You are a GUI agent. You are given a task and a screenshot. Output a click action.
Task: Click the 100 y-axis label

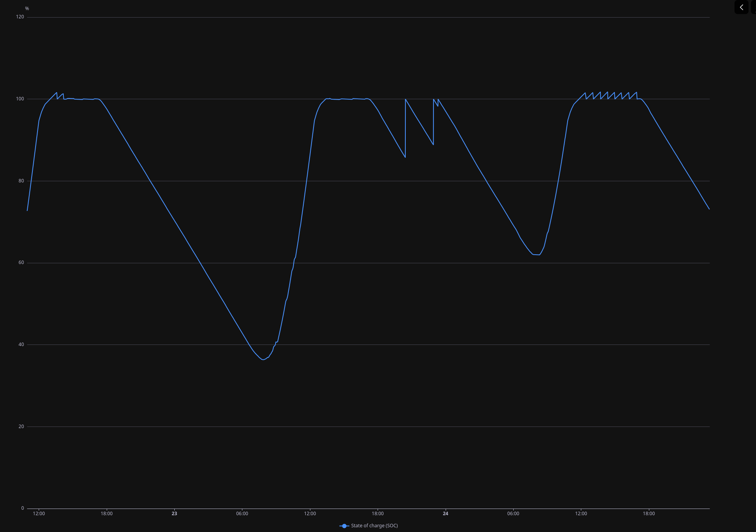[x=20, y=99]
